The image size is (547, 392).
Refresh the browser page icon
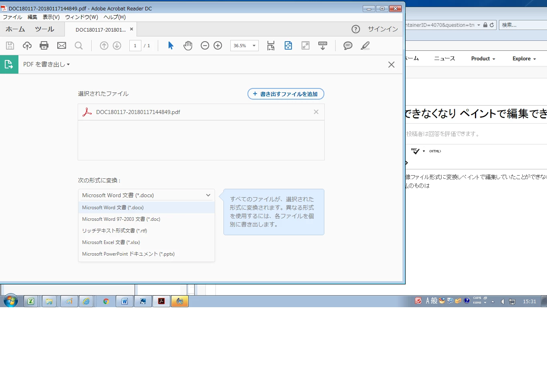click(492, 25)
